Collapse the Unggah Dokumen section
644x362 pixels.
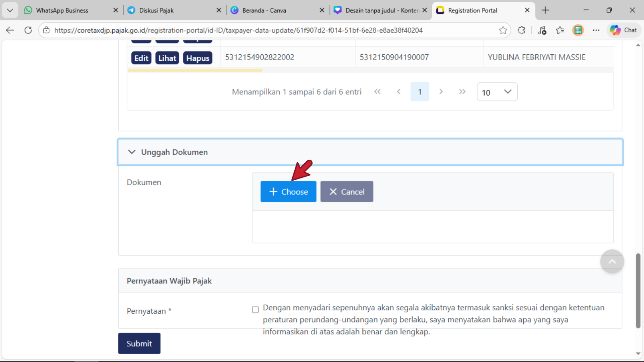coord(132,152)
